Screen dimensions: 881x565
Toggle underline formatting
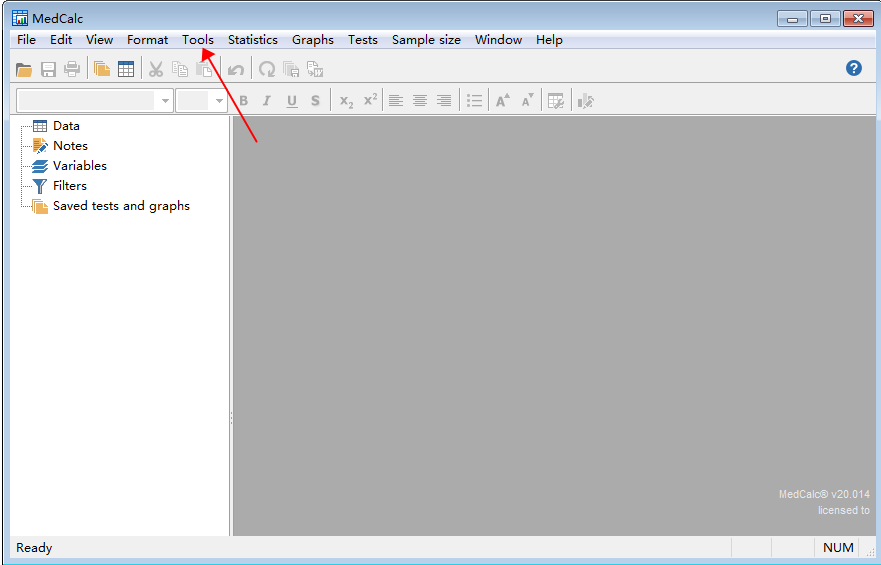292,101
